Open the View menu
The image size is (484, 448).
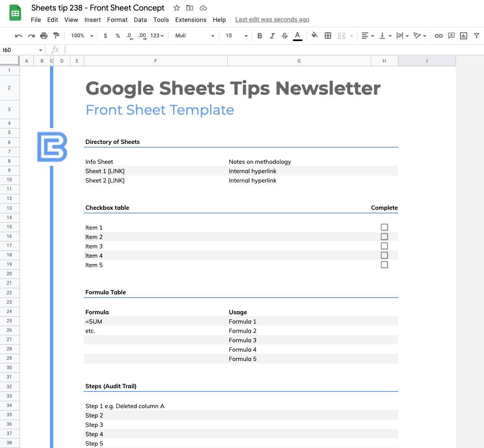[x=71, y=20]
